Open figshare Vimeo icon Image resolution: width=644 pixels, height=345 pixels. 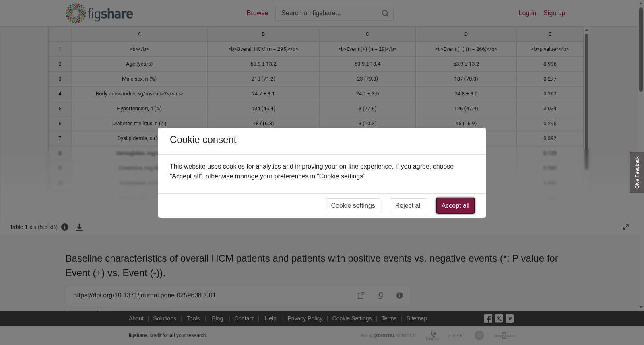(510, 318)
